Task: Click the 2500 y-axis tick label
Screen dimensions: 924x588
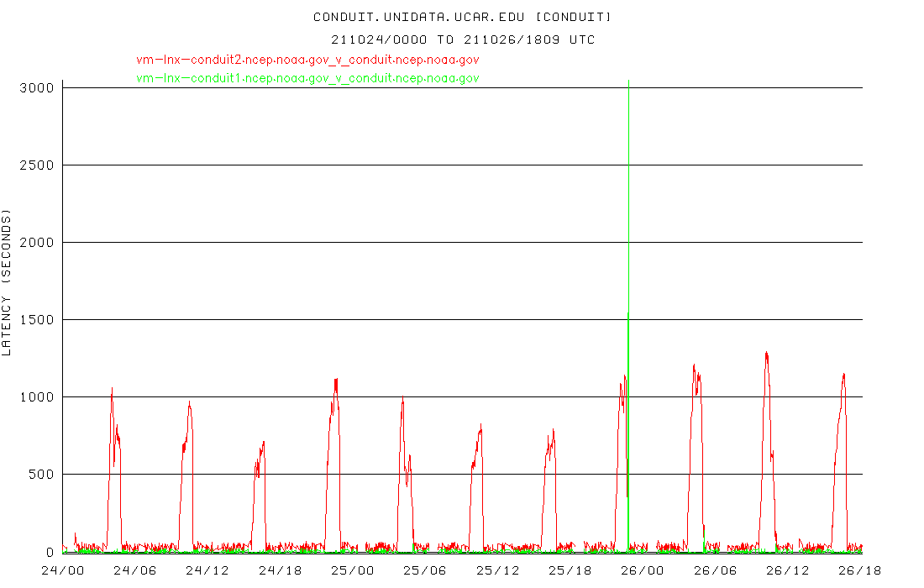Action: pos(37,165)
